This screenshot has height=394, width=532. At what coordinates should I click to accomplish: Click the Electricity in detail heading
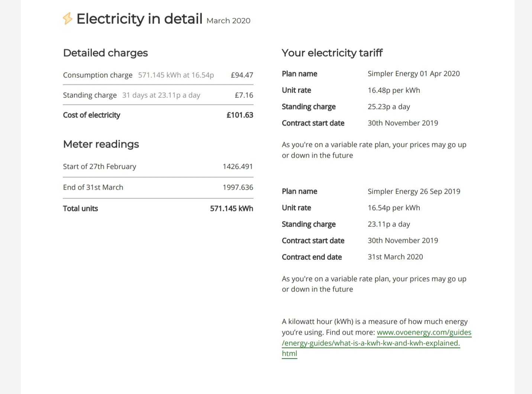pyautogui.click(x=139, y=19)
